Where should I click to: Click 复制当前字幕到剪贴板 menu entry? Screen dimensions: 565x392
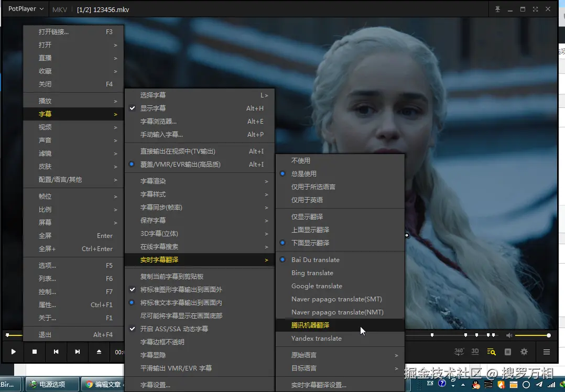(200, 276)
